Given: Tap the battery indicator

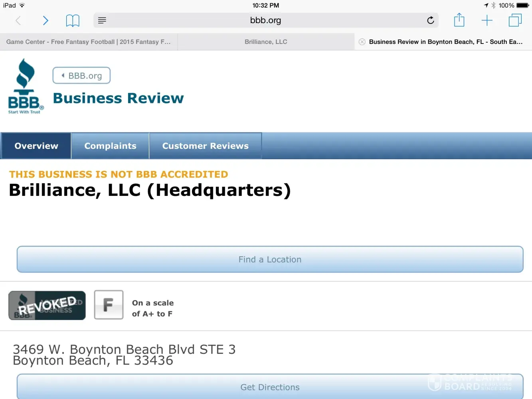Looking at the screenshot, I should pyautogui.click(x=523, y=5).
